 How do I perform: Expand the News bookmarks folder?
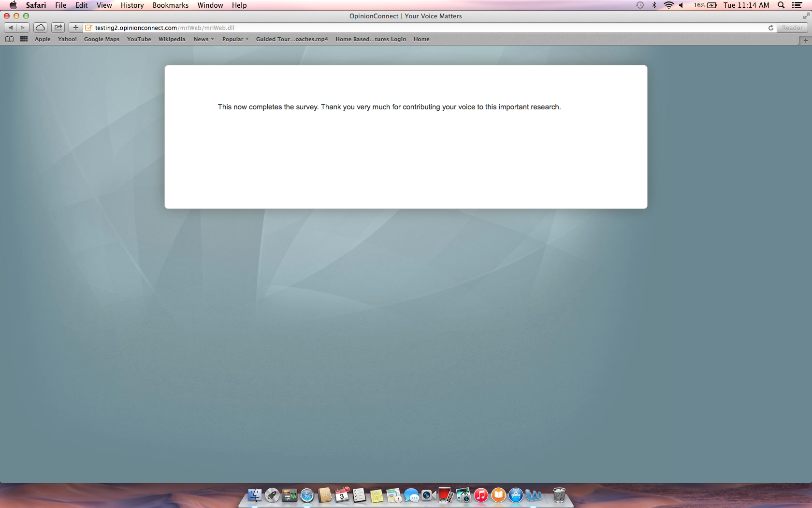click(204, 39)
